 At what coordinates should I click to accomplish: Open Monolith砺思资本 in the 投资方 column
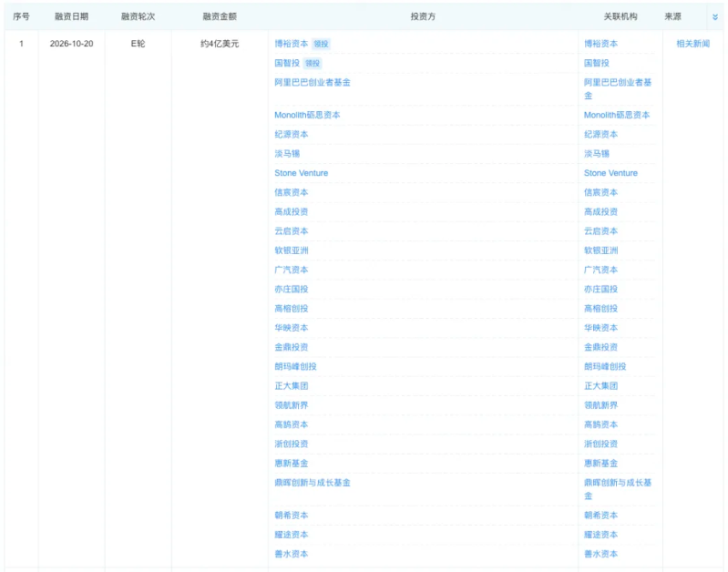click(x=307, y=115)
